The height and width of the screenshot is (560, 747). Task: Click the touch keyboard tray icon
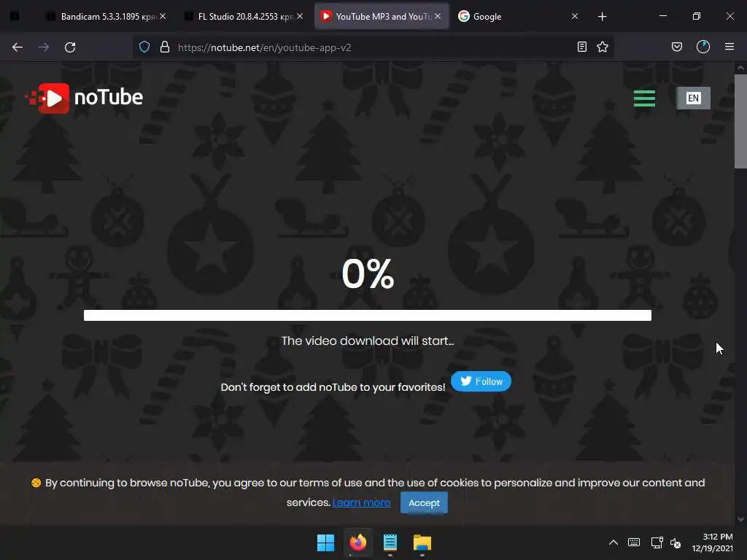pos(634,542)
